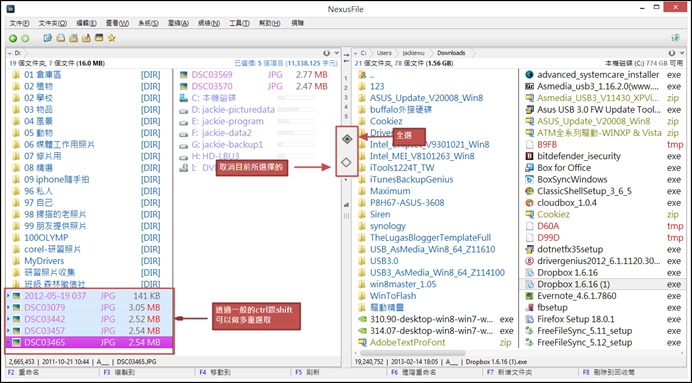Click the F7 新增文件夾 function button
The width and height of the screenshot is (692, 383).
[x=508, y=372]
